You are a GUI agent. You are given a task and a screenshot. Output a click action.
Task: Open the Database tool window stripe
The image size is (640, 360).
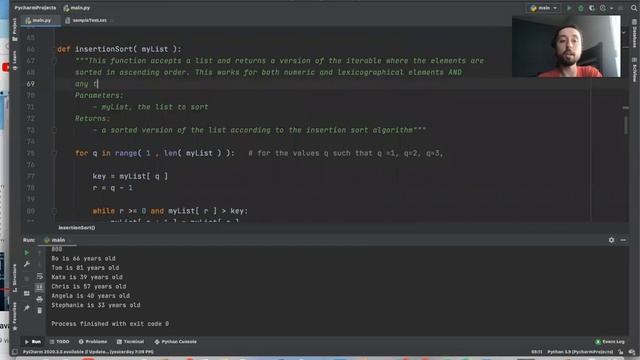(x=634, y=34)
